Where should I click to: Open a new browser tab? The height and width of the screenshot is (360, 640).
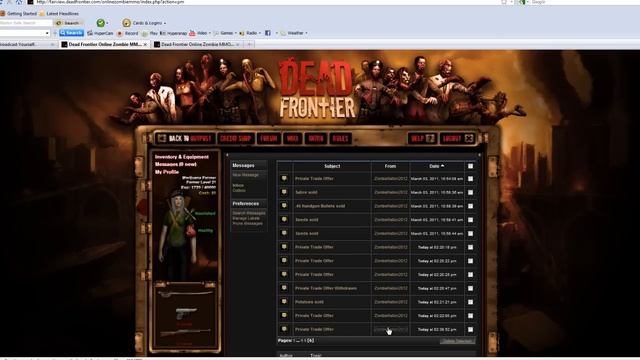click(x=249, y=44)
